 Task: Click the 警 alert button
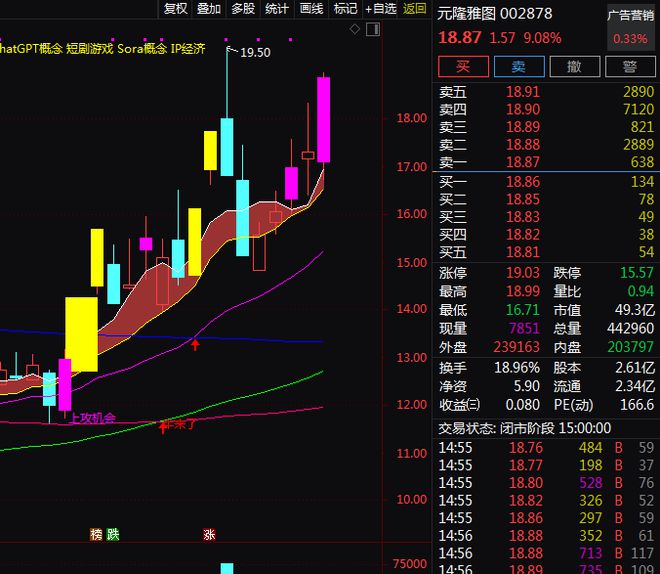[x=630, y=66]
